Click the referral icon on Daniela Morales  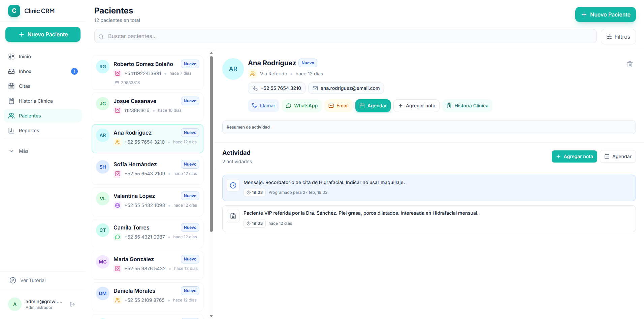(118, 300)
